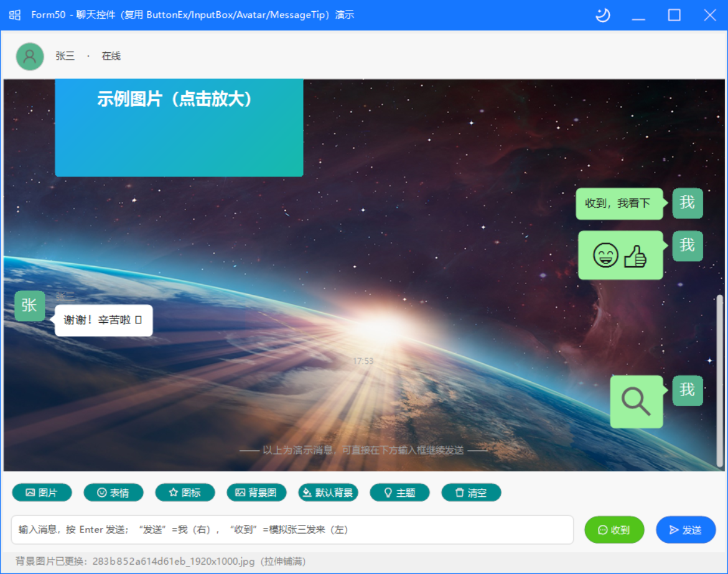This screenshot has width=728, height=574.
Task: Click the thumbs-up emoji in the bubble
Action: coord(635,256)
